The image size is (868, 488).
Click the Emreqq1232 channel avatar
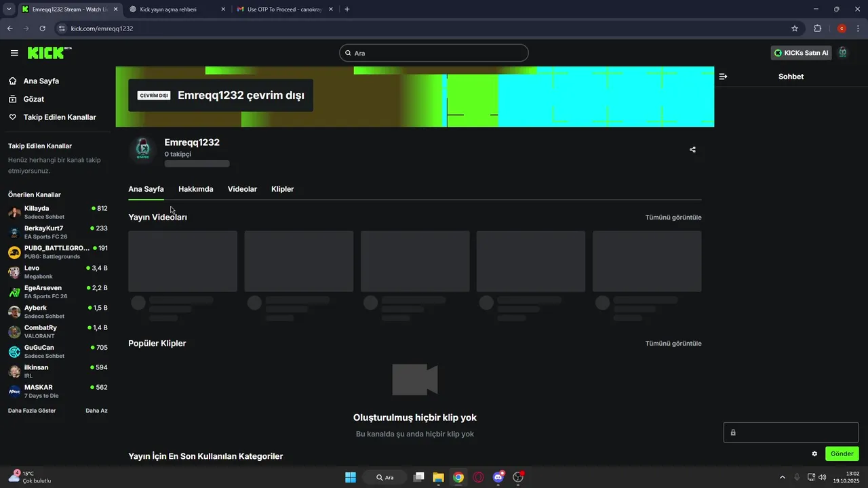(x=142, y=149)
